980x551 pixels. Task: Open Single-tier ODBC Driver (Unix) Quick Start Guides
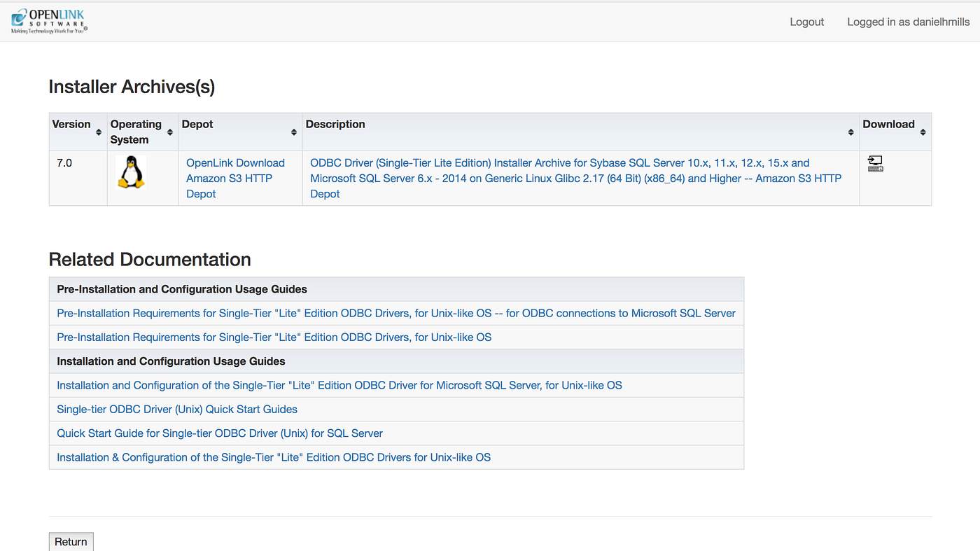[177, 409]
